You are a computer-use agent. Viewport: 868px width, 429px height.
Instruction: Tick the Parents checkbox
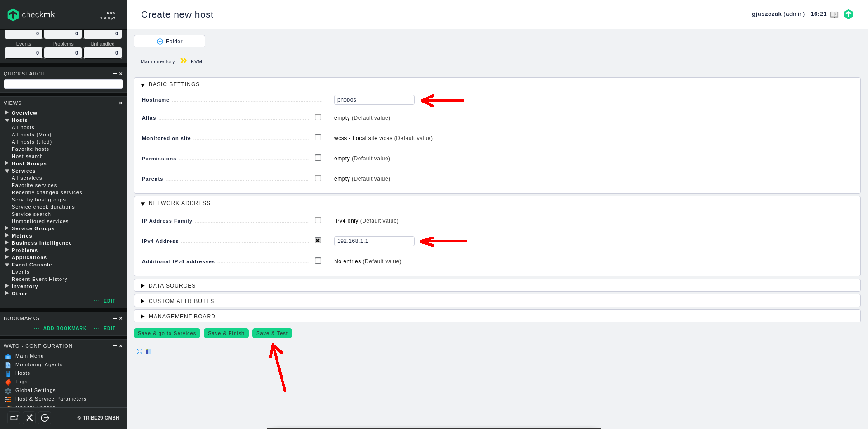(318, 178)
